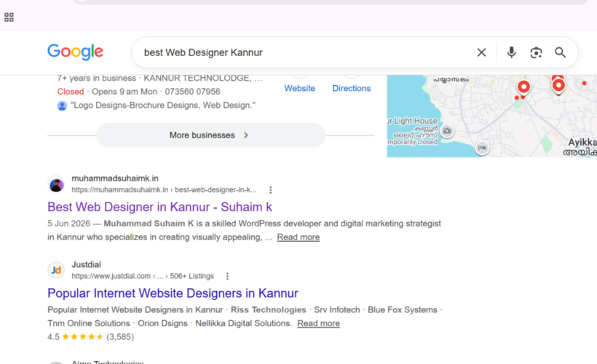
Task: Go to Google home via logo
Action: (x=76, y=52)
